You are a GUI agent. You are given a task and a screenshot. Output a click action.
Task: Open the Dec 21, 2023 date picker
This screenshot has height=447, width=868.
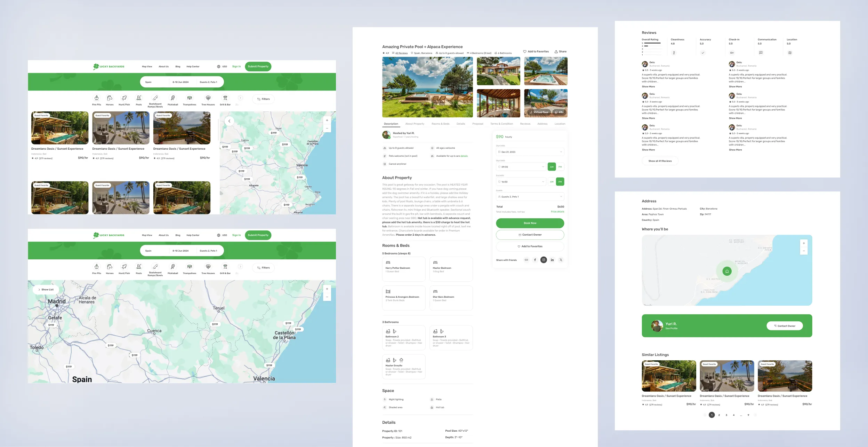point(530,152)
